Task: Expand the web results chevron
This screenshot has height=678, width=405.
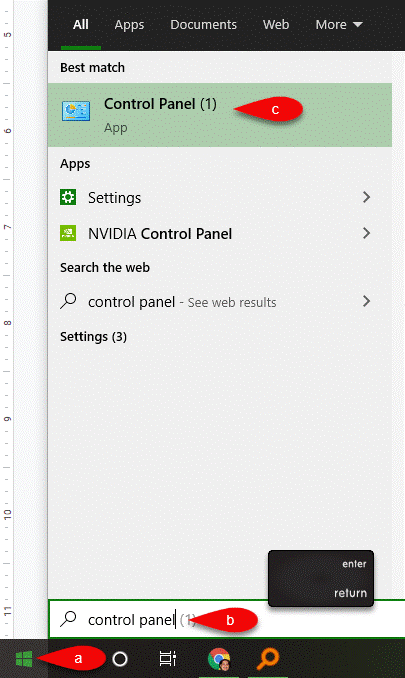Action: tap(367, 301)
